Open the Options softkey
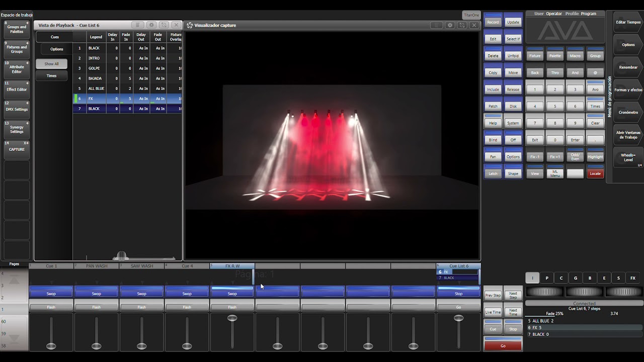644x362 pixels. coord(628,45)
